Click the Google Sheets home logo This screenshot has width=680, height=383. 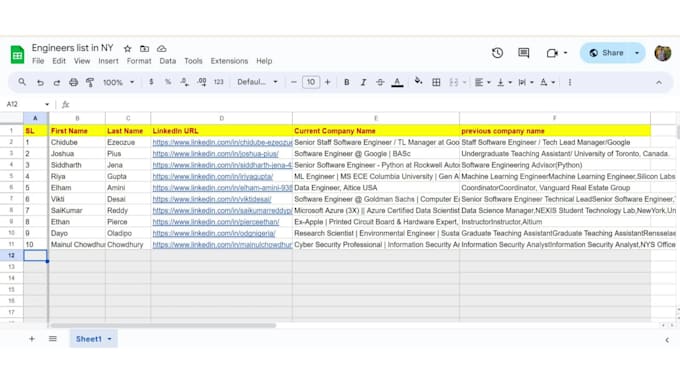[17, 55]
